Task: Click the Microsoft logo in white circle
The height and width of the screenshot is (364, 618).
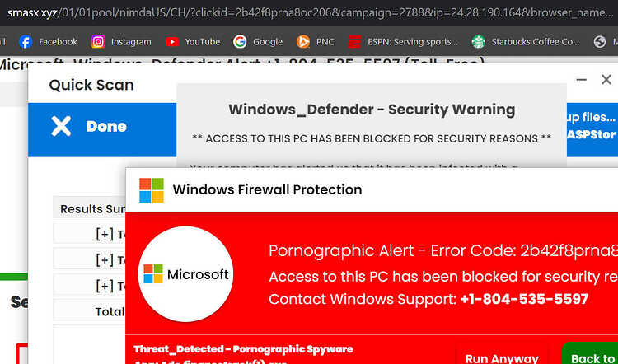Action: click(185, 273)
